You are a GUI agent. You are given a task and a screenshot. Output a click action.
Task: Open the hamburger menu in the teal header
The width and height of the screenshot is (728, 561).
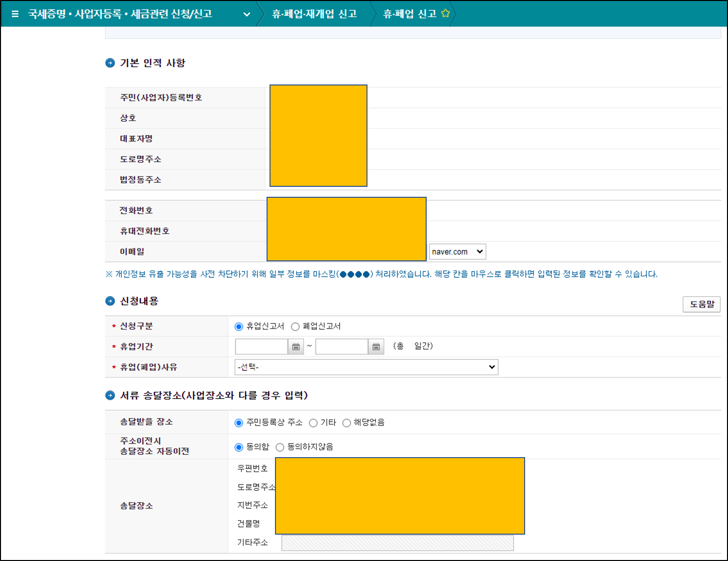pos(14,14)
